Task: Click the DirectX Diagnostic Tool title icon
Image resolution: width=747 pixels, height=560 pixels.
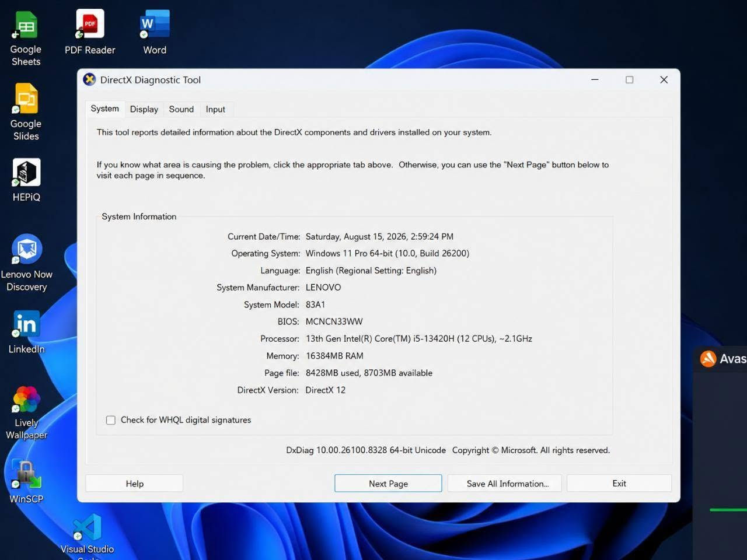Action: pyautogui.click(x=89, y=80)
